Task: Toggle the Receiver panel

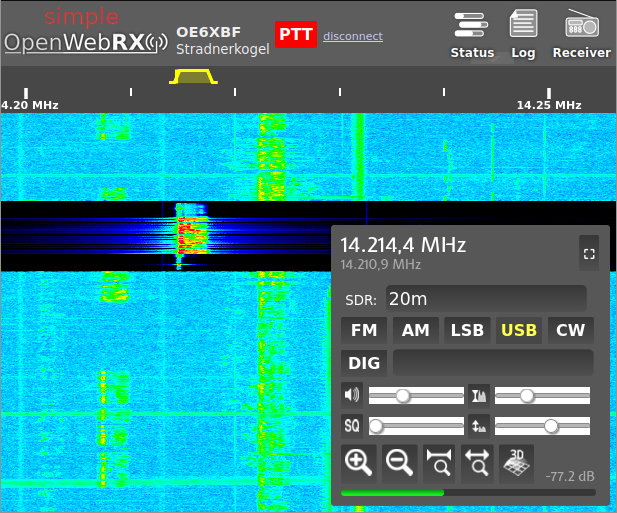Action: (581, 34)
